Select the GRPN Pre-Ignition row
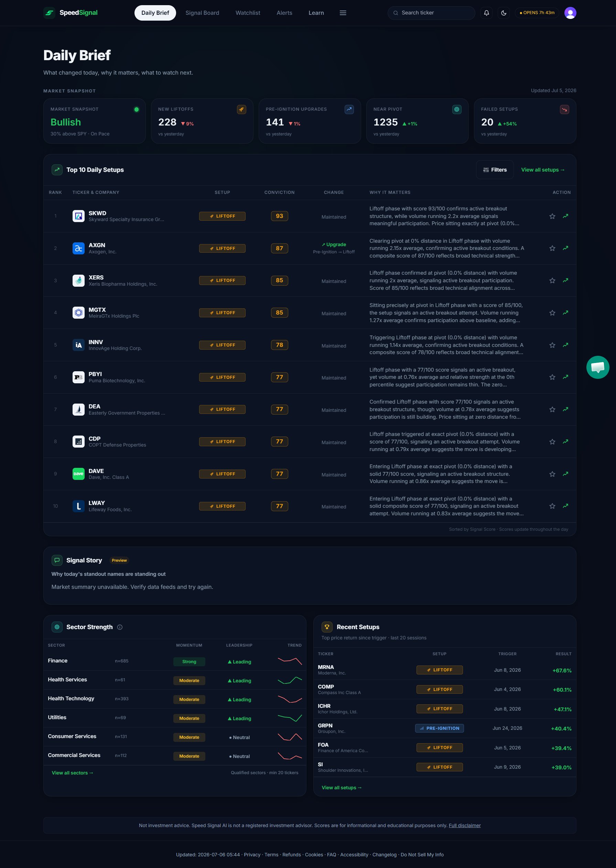This screenshot has height=868, width=616. pos(445,728)
